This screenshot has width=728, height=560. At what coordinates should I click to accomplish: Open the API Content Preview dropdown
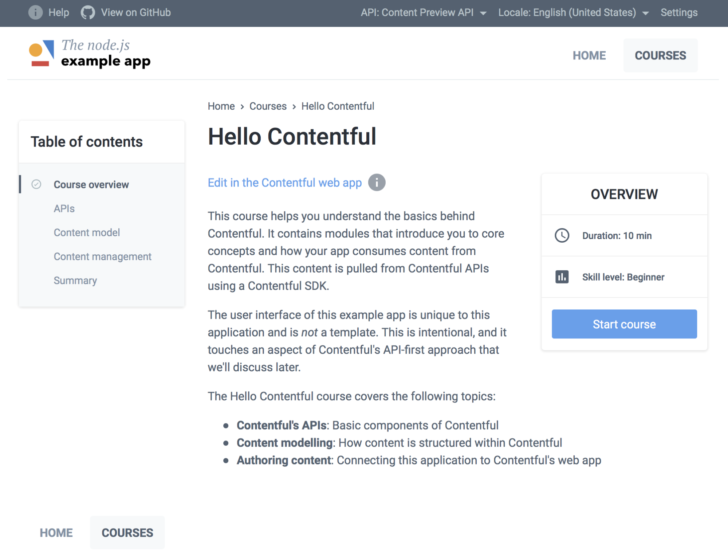click(x=423, y=12)
